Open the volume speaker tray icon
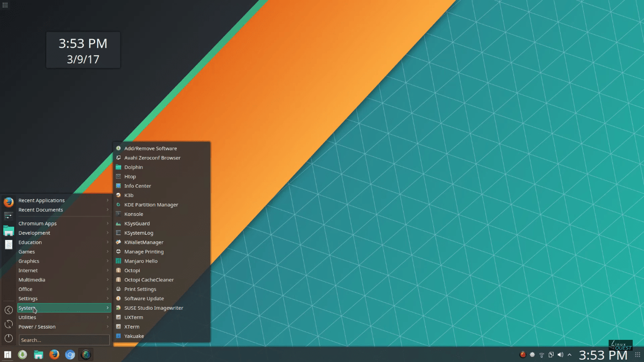The height and width of the screenshot is (362, 644). click(561, 354)
